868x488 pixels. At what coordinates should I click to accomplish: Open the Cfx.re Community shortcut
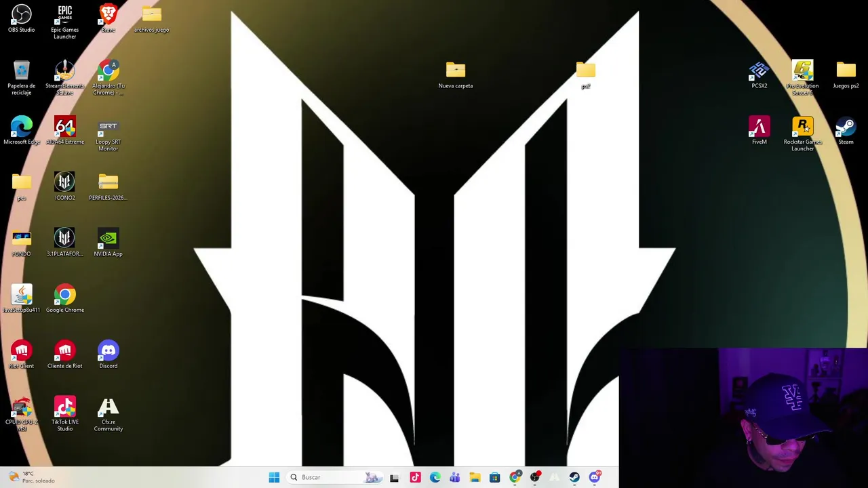coord(108,415)
